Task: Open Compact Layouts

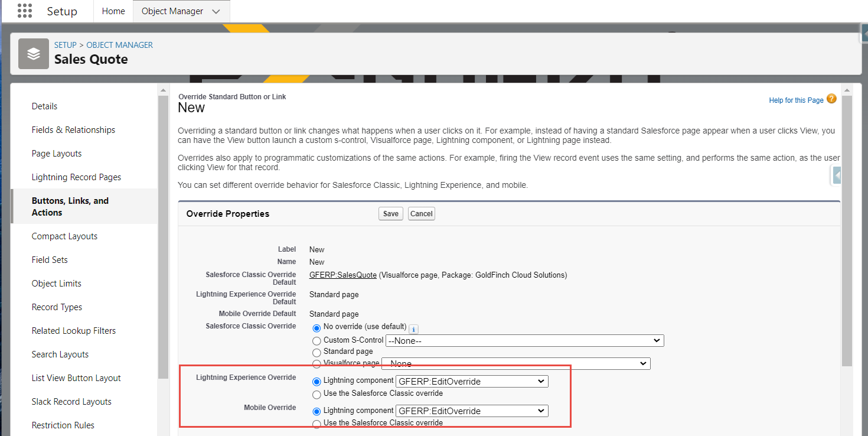Action: tap(64, 236)
